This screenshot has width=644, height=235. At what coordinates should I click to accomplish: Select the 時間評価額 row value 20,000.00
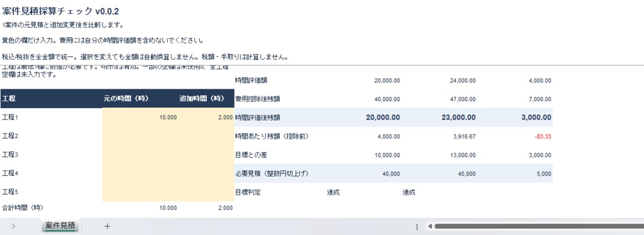[387, 80]
